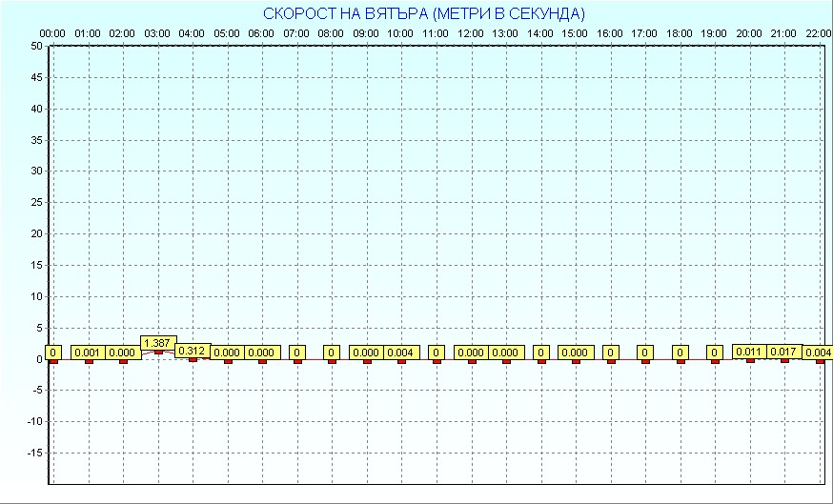This screenshot has width=833, height=504.
Task: Select the 1.387 peak value label
Action: pos(157,342)
